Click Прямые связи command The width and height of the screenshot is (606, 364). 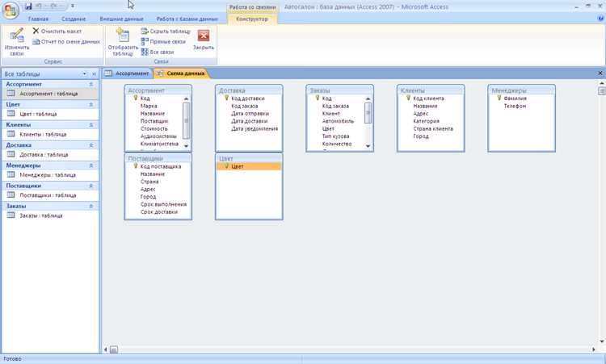click(x=163, y=41)
